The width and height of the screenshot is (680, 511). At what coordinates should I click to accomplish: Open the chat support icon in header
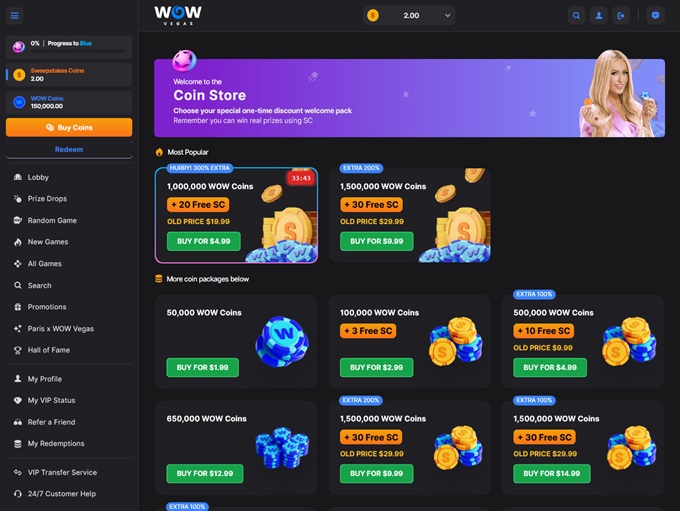pos(655,16)
